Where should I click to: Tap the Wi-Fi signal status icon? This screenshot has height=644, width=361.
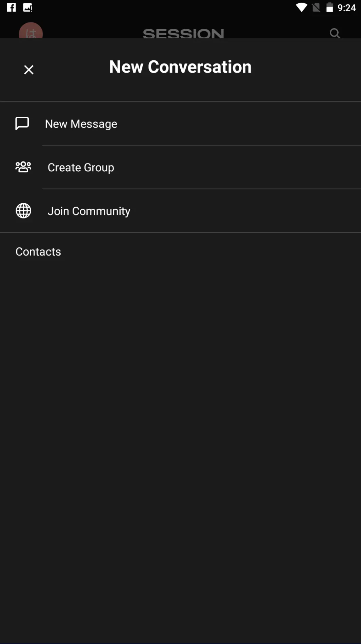coord(301,7)
